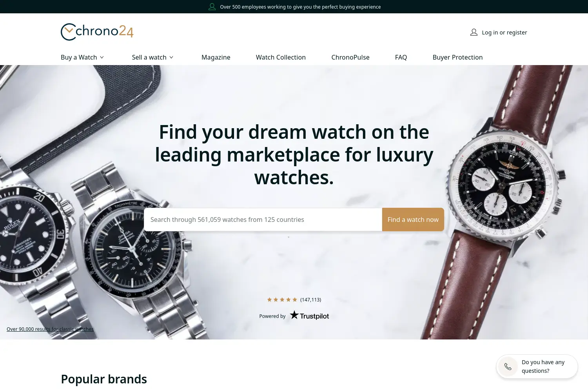Click the user account icon beside Log in
Screen dimensions: 588x392
pyautogui.click(x=474, y=33)
